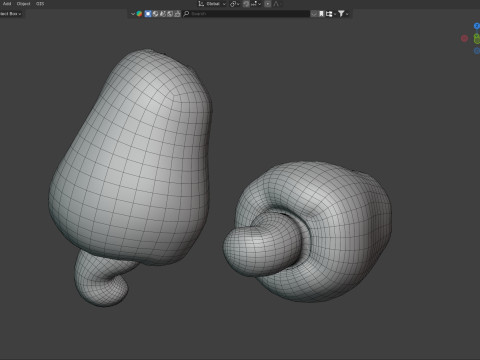The image size is (480, 360).
Task: Open the transform pivot point dropdown
Action: [235, 4]
